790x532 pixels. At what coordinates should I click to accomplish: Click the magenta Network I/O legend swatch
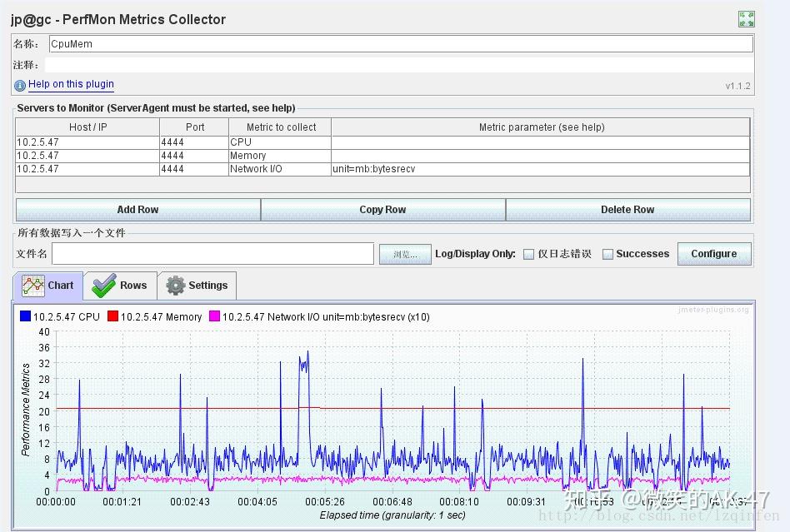215,316
